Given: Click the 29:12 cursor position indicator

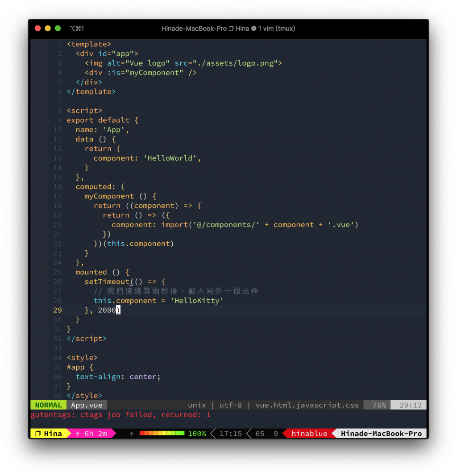Looking at the screenshot, I should 411,405.
